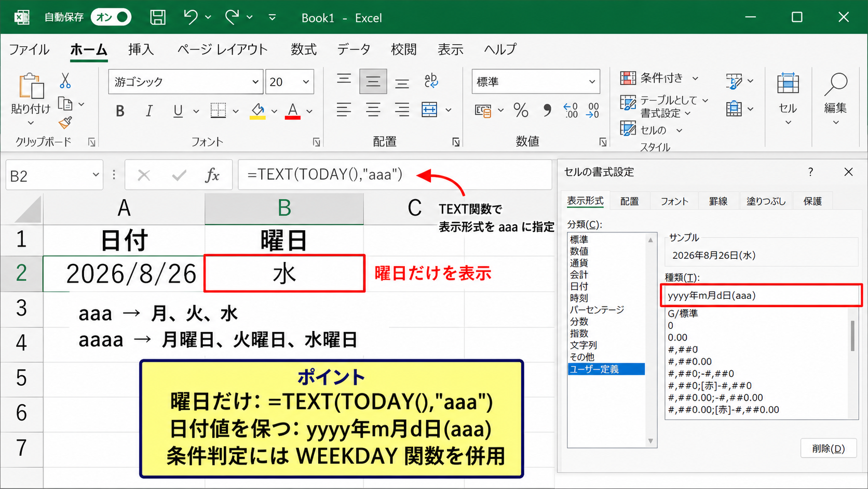
Task: Align text to bottom
Action: pyautogui.click(x=402, y=82)
